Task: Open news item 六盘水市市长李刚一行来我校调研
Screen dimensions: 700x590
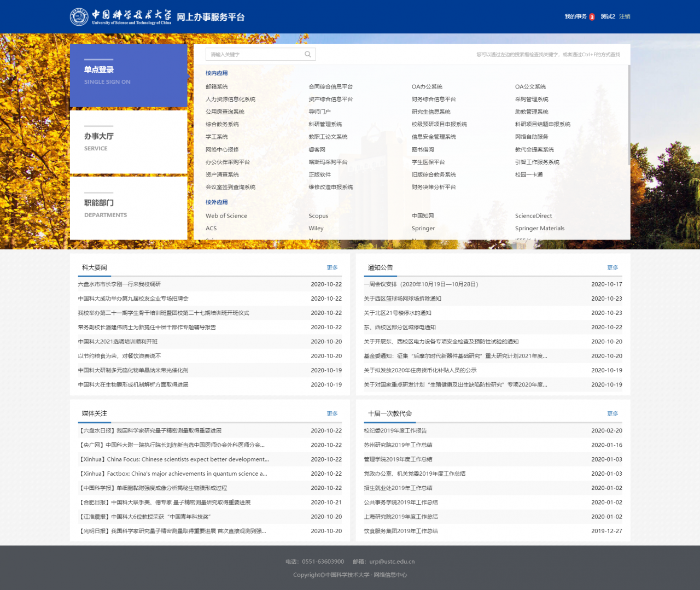Action: [x=119, y=284]
